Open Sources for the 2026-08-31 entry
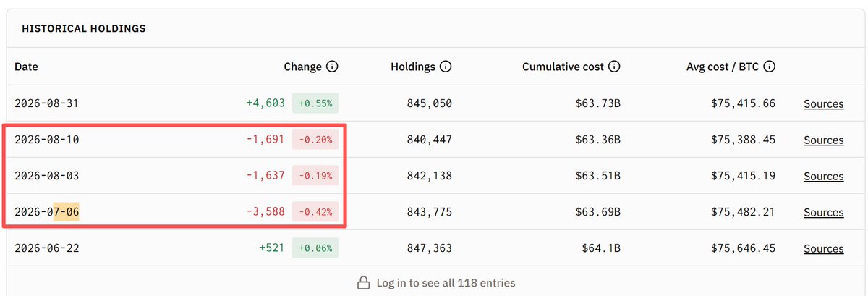The image size is (868, 296). (823, 103)
